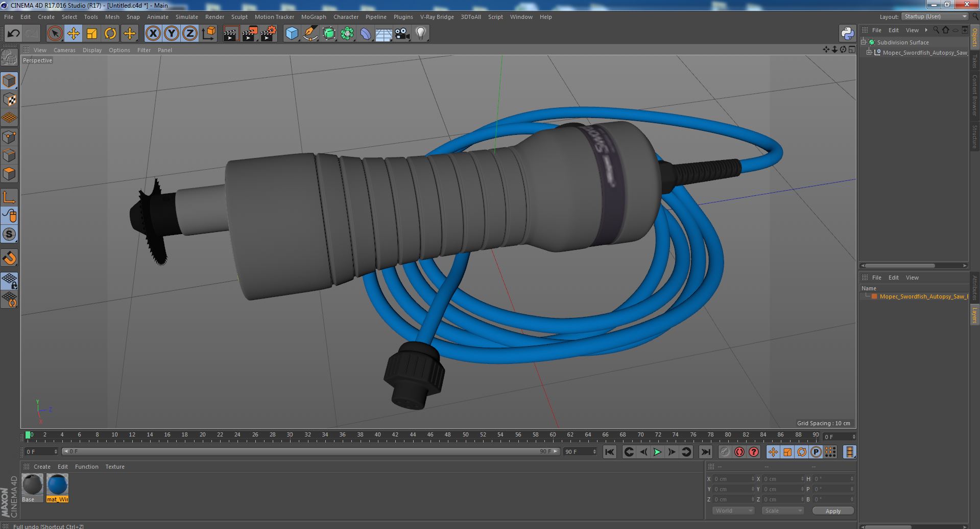
Task: Add a Light object
Action: 421,34
